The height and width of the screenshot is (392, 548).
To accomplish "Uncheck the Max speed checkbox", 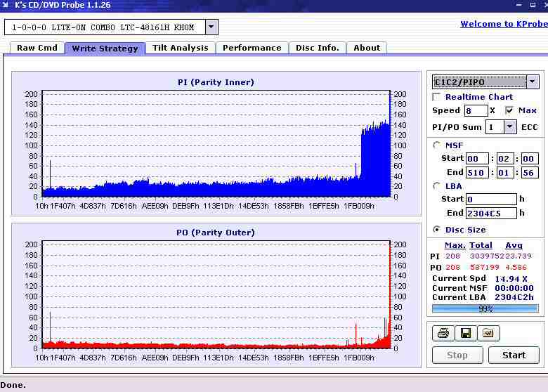I will (x=509, y=110).
